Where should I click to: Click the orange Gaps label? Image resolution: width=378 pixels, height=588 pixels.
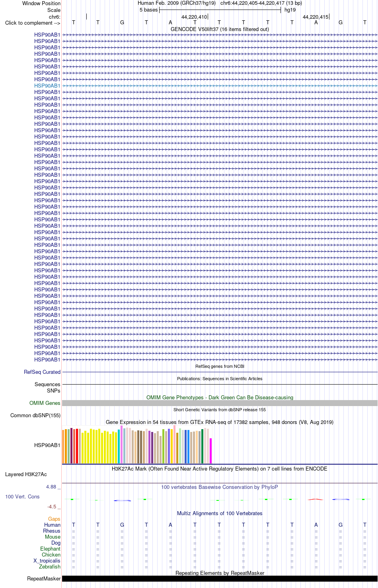tap(54, 519)
